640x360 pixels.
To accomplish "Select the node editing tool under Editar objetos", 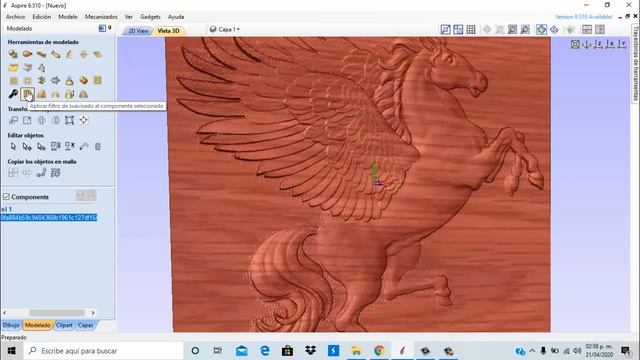I will click(x=27, y=147).
